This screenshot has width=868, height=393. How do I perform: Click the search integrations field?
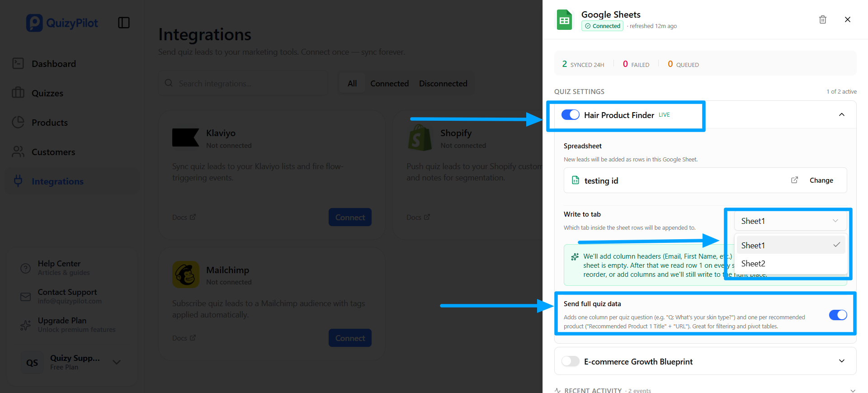click(x=243, y=83)
